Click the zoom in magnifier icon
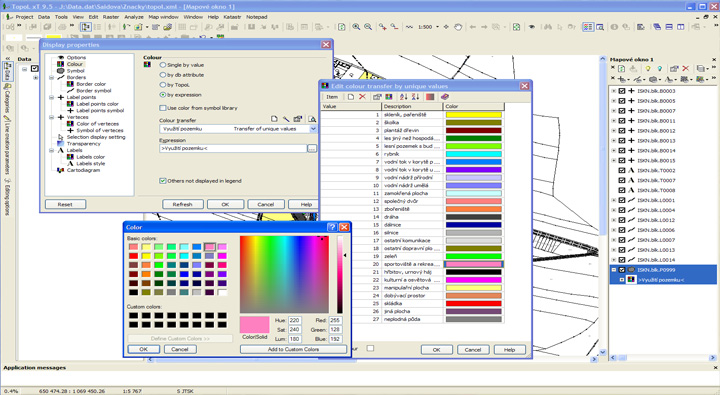Screen dimensions: 720x395 (356, 27)
